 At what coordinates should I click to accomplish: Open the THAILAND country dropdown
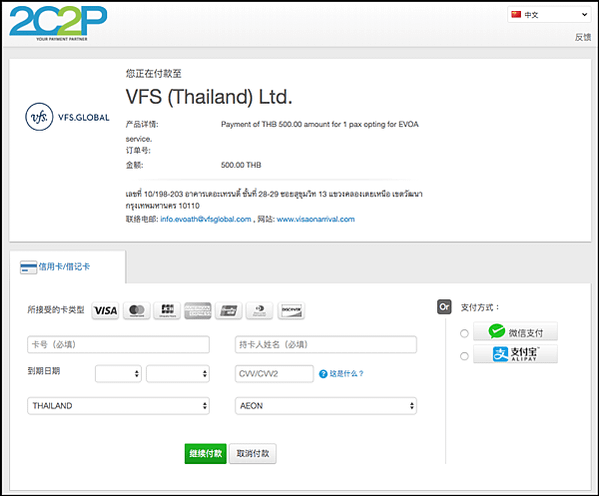(118, 406)
